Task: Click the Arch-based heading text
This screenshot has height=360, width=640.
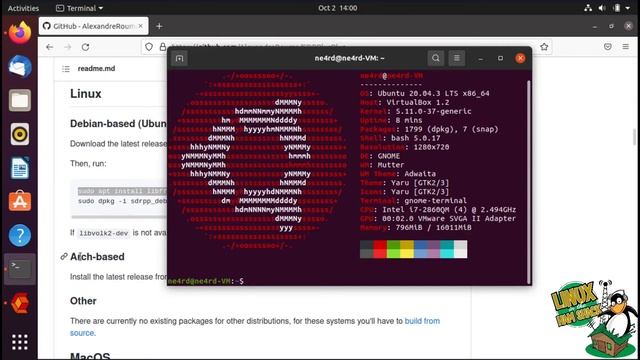Action: tap(97, 257)
